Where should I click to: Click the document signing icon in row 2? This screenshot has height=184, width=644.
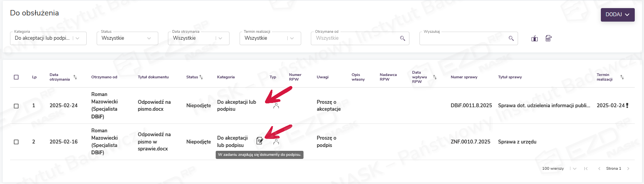click(260, 141)
